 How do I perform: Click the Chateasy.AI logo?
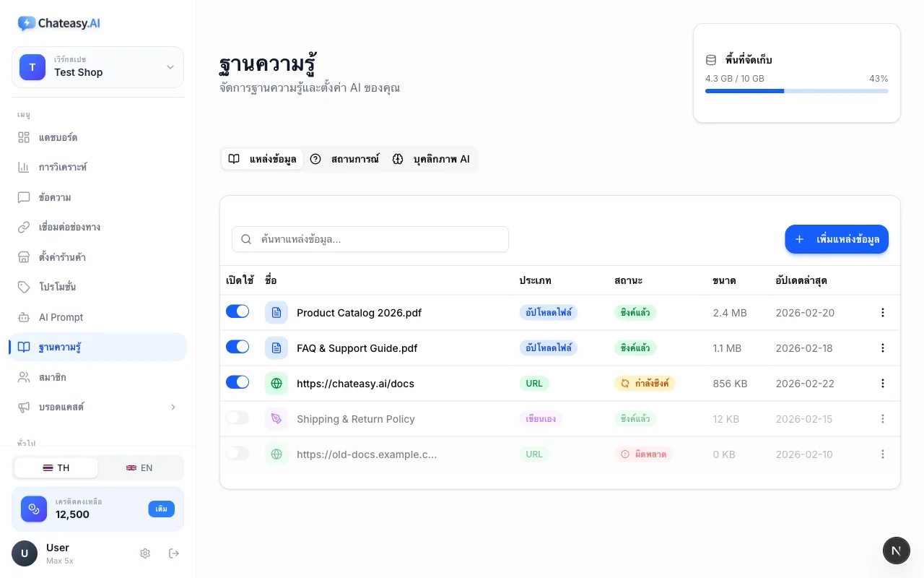coord(59,23)
